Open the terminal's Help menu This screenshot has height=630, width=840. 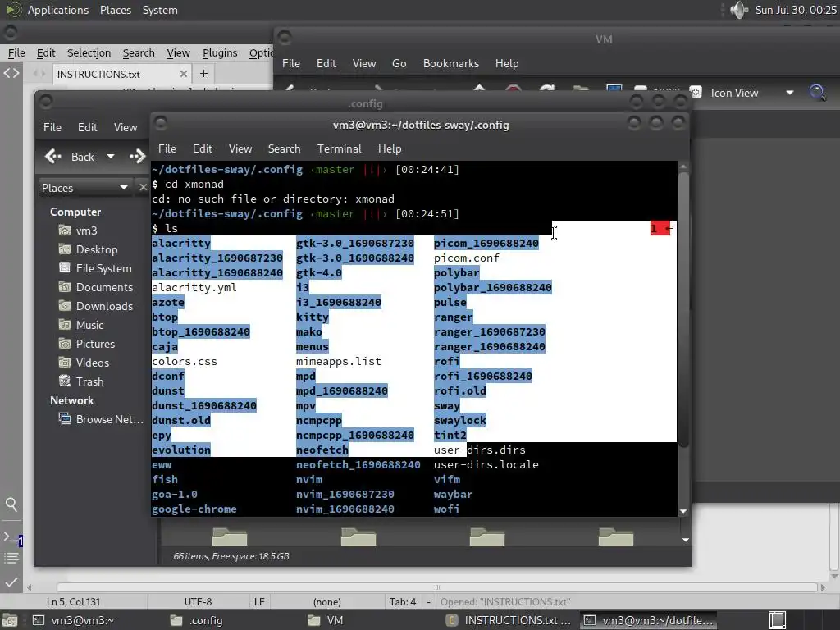click(390, 149)
